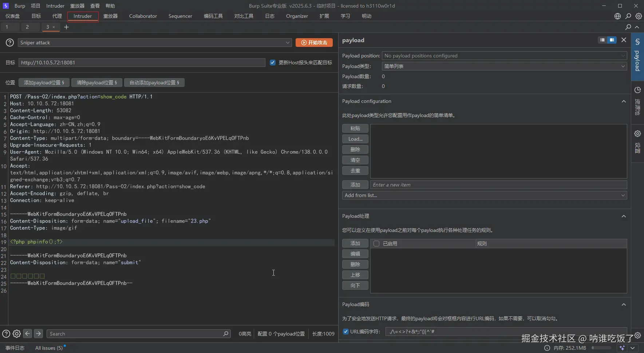Switch side panel to left-docked layout

pos(602,40)
